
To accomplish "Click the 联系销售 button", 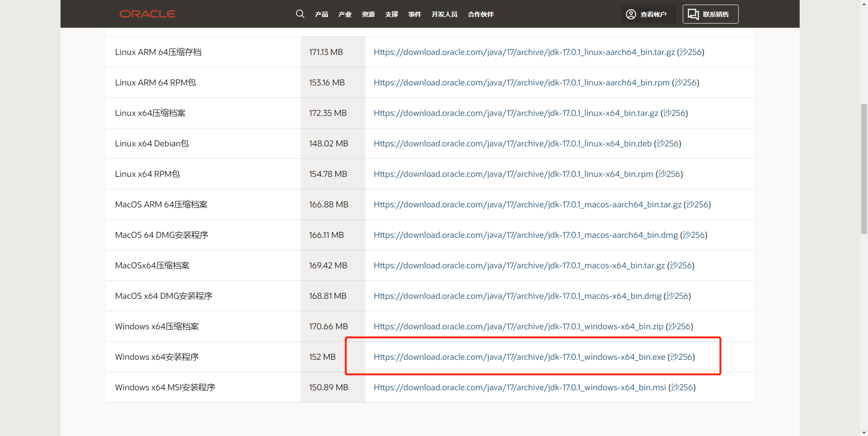I will point(710,14).
